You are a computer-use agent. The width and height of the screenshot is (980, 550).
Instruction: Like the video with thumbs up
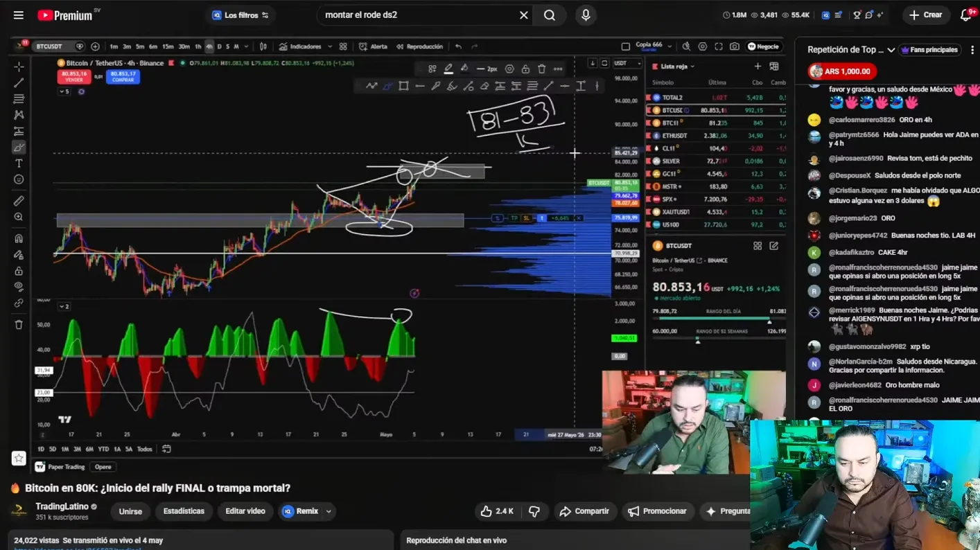click(496, 511)
